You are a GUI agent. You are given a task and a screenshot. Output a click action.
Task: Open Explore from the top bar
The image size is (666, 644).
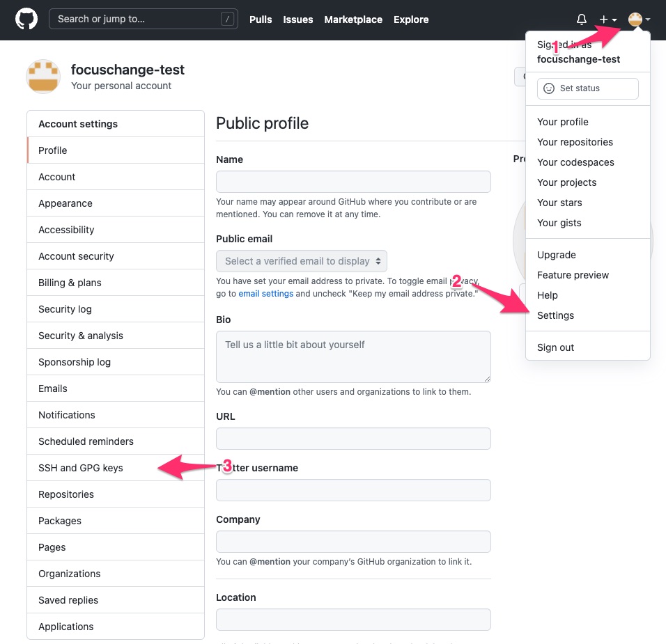[411, 19]
